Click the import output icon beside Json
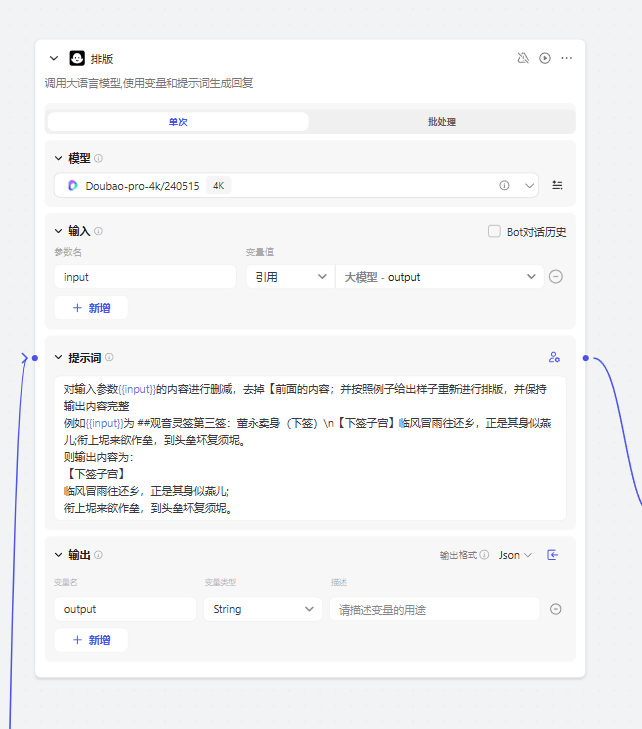Screen dimensions: 642x729 click(x=553, y=555)
